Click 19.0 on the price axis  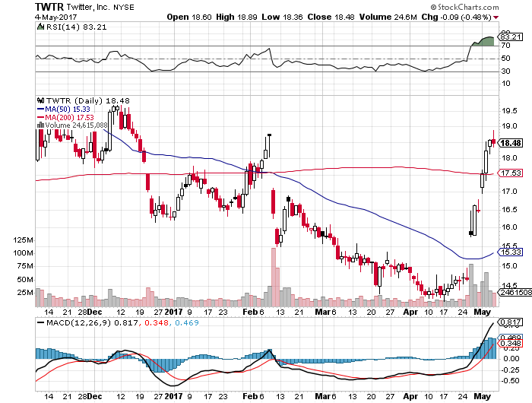[509, 126]
